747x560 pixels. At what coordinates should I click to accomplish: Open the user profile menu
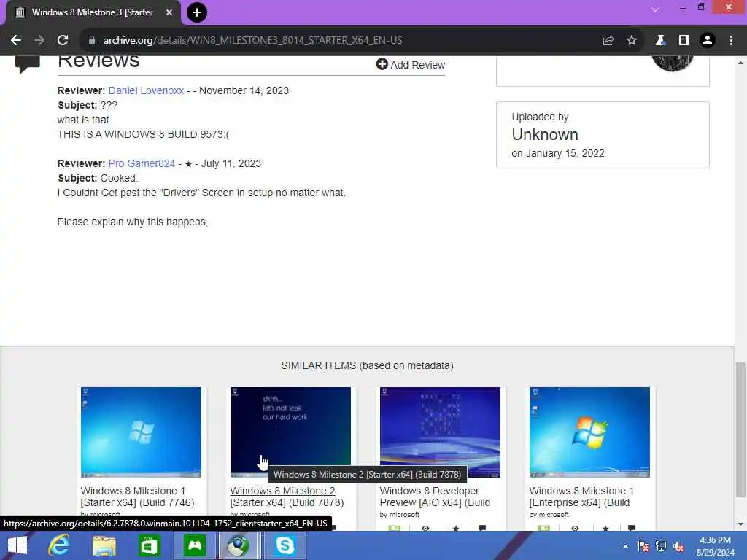(708, 41)
